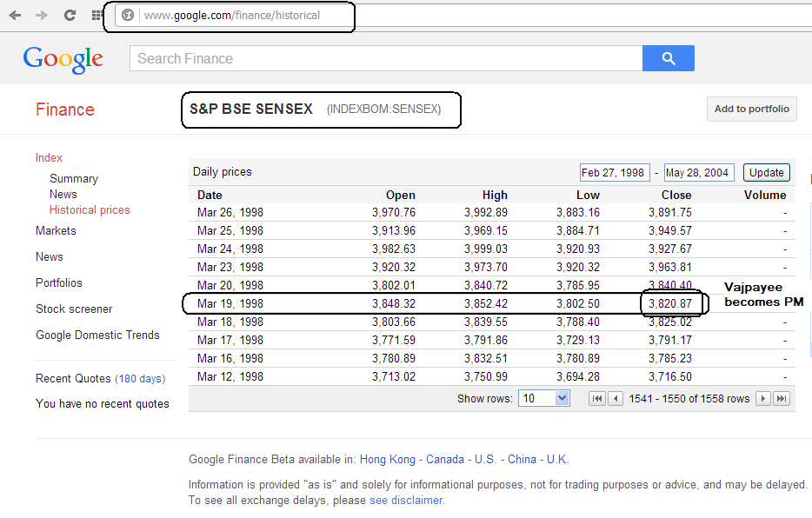Image resolution: width=812 pixels, height=518 pixels.
Task: Select the Mar 25, 1998 date cell
Action: 230,231
